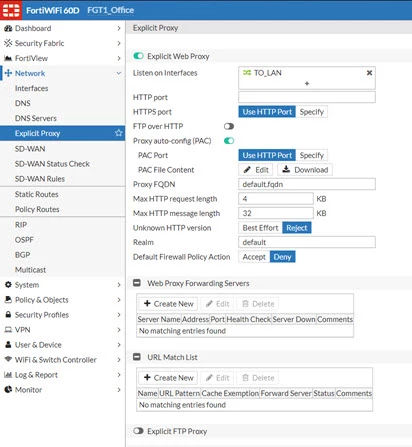
Task: Expand the Policy & Objects menu chevron
Action: click(x=119, y=300)
